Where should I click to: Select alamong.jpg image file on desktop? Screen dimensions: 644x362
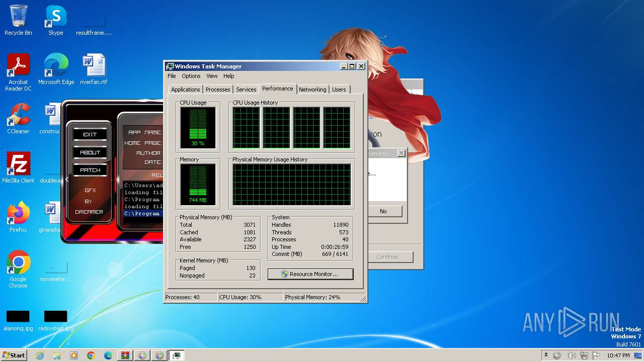point(18,321)
